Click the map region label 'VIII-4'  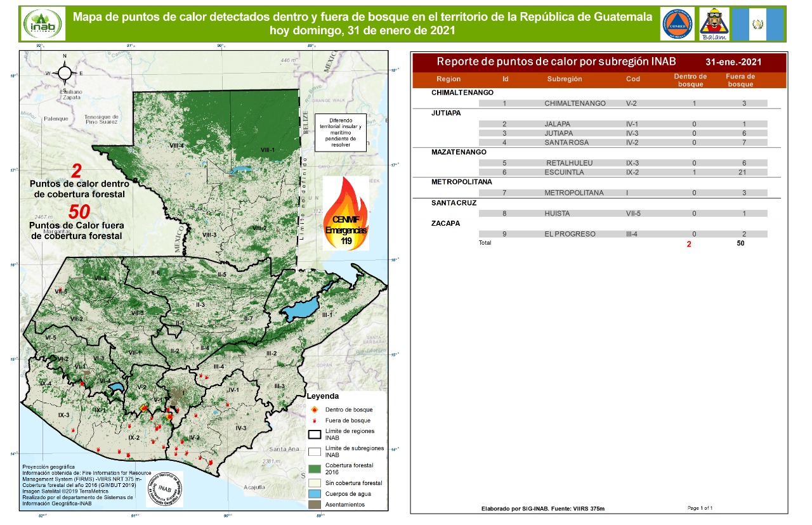176,145
